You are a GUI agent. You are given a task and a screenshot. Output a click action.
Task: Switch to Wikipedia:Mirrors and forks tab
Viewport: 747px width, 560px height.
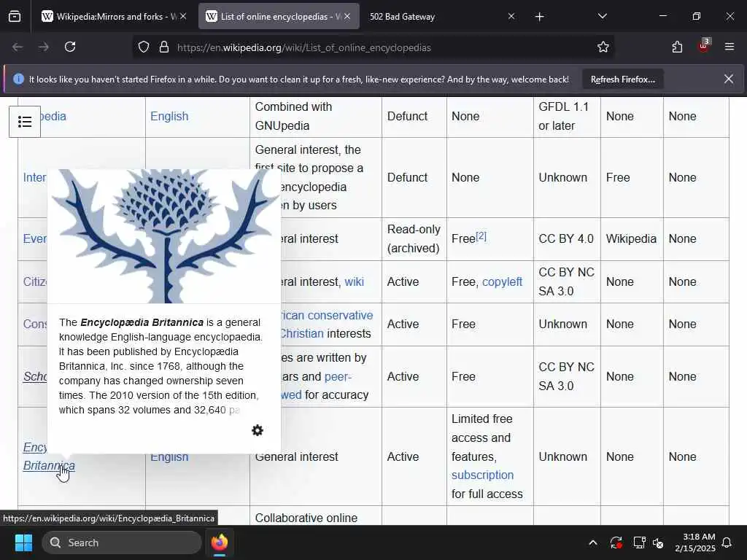pyautogui.click(x=114, y=17)
